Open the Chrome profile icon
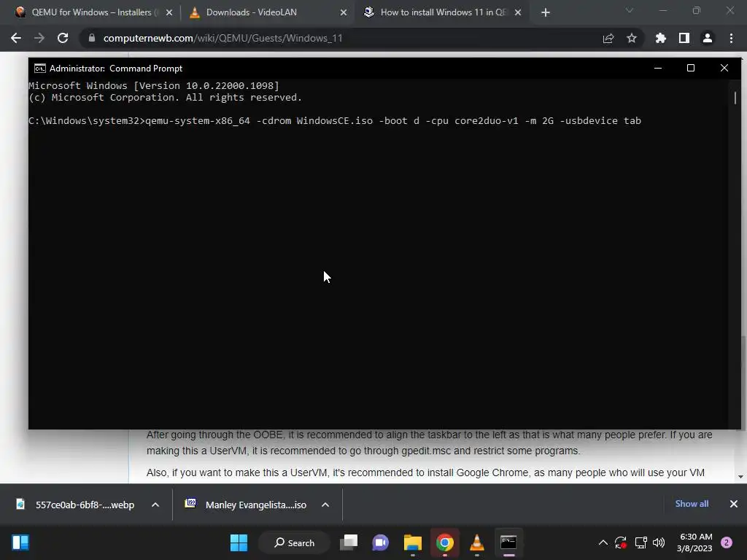 [x=708, y=38]
